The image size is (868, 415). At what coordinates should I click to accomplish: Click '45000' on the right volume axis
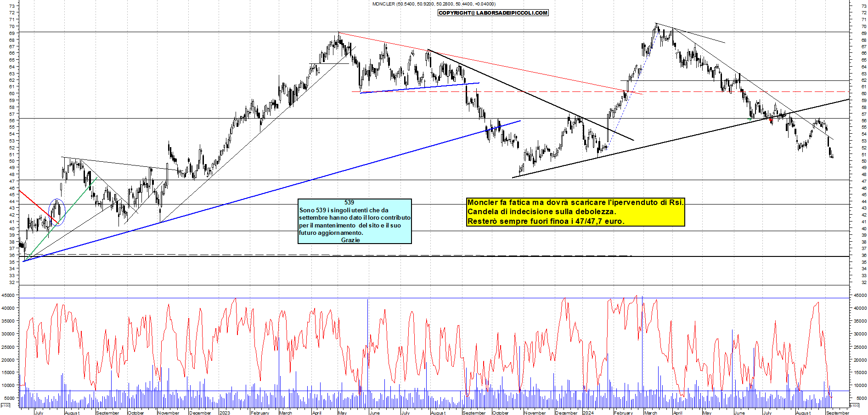tap(860, 295)
